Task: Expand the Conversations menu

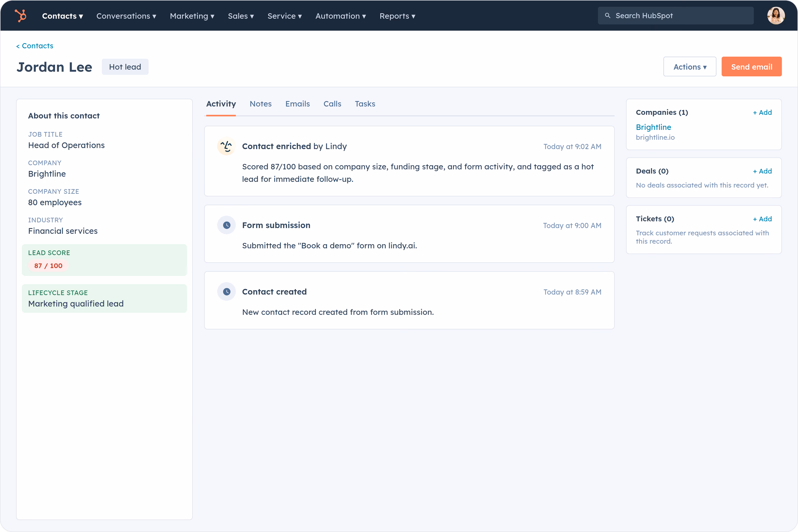Action: coord(126,16)
